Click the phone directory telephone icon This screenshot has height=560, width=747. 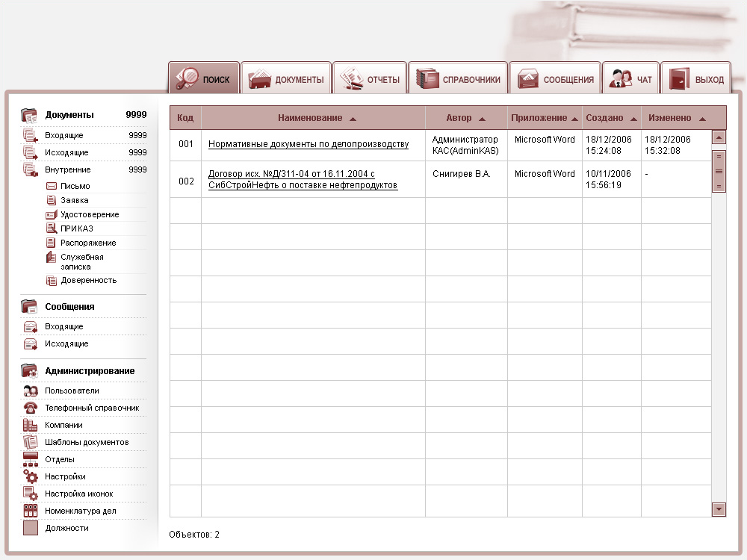point(31,408)
